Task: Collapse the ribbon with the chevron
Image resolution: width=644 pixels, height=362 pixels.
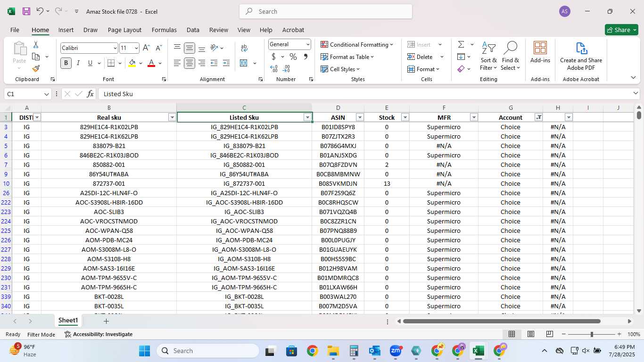Action: click(x=633, y=78)
